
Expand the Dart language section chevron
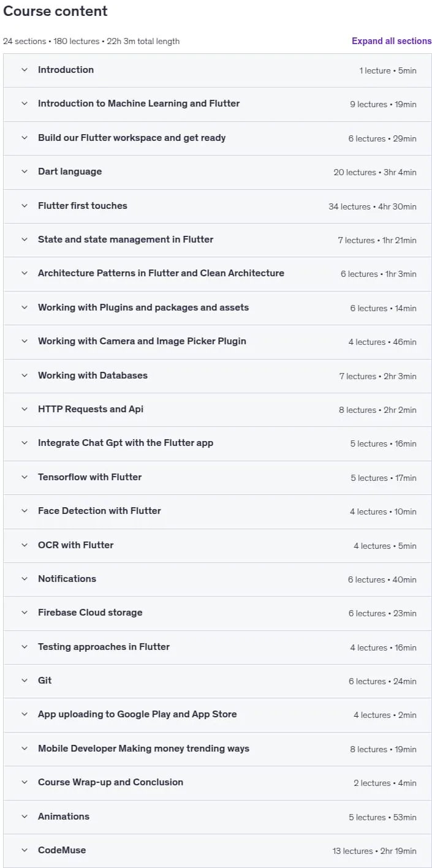(x=25, y=172)
